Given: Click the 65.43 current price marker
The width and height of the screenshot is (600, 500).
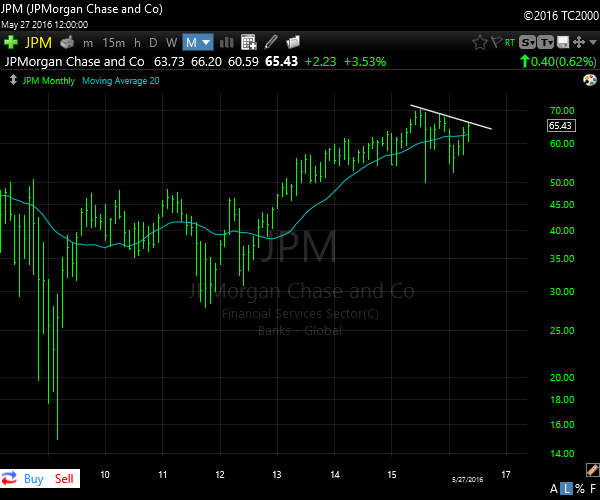Looking at the screenshot, I should click(561, 125).
